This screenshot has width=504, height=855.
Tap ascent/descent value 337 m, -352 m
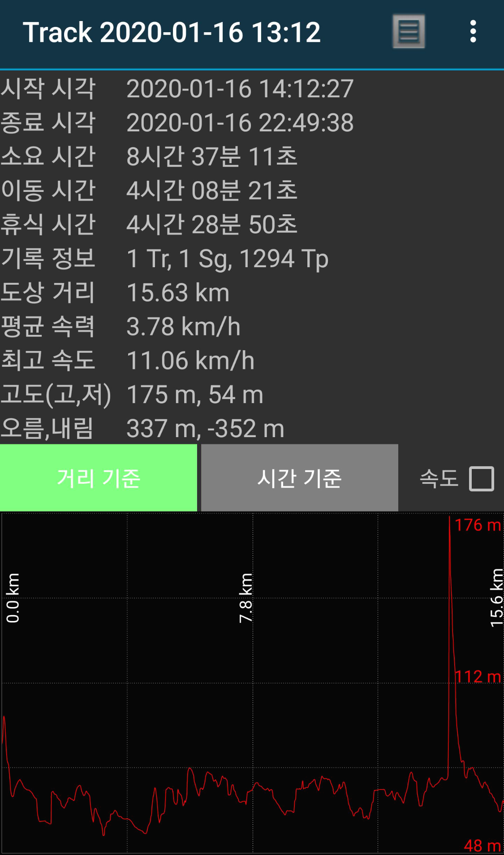(x=205, y=429)
